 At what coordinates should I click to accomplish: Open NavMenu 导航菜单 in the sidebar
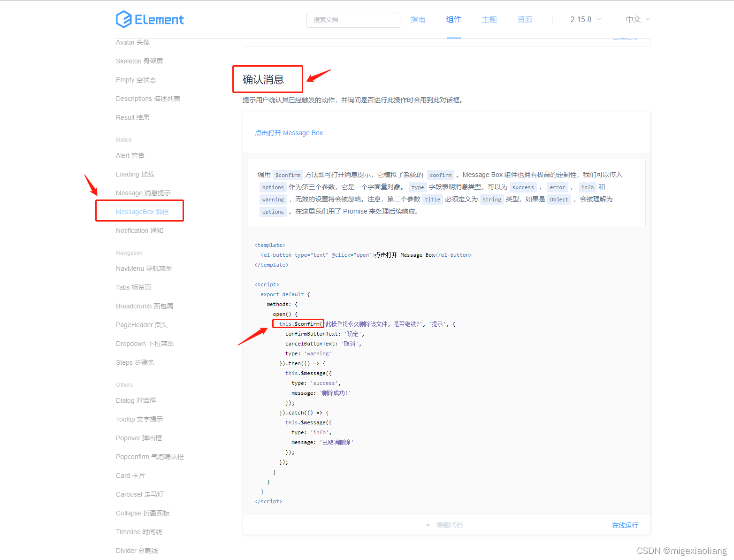(x=144, y=268)
